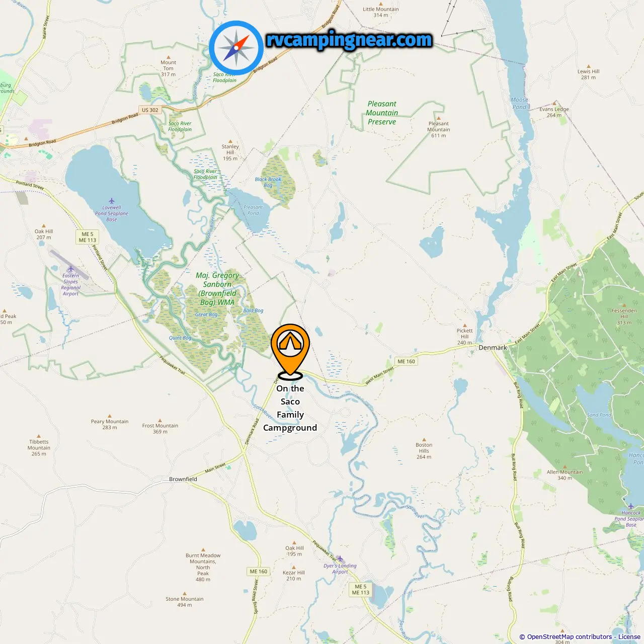Click the Hancock Pond Seaplane Base icon
The width and height of the screenshot is (644, 644).
pos(631,506)
